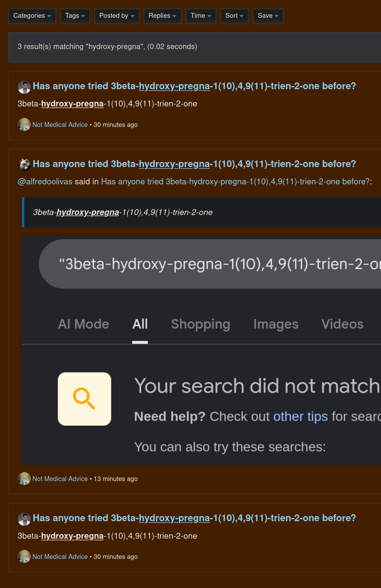Open the Not Medical Advice category link

[x=60, y=124]
